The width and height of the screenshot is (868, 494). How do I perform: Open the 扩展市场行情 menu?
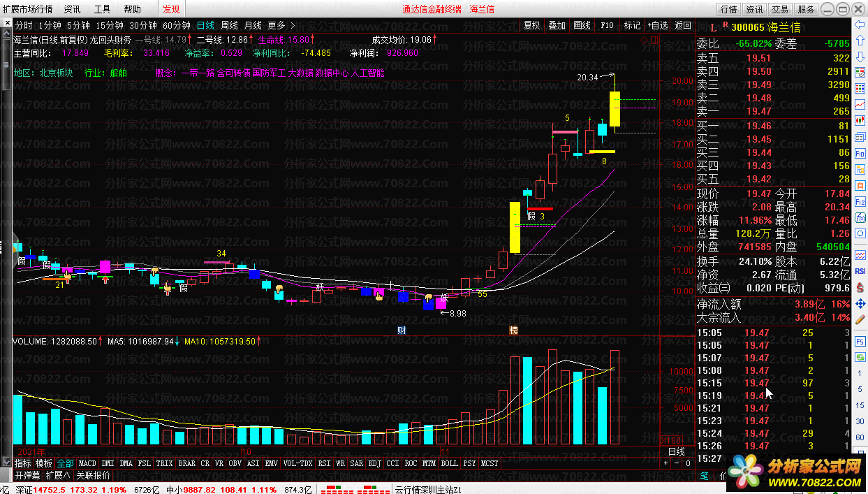pos(27,9)
